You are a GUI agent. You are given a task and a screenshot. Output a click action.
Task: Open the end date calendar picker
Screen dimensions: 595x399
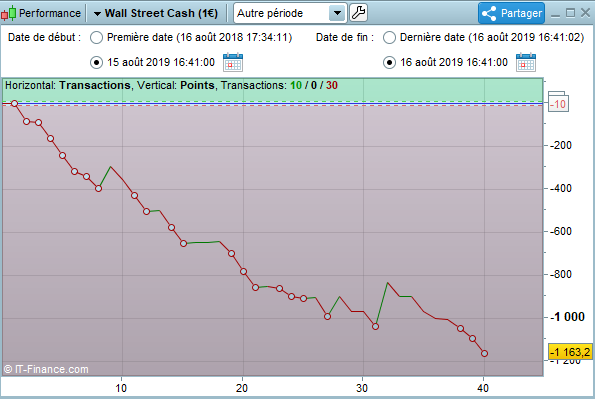click(526, 62)
